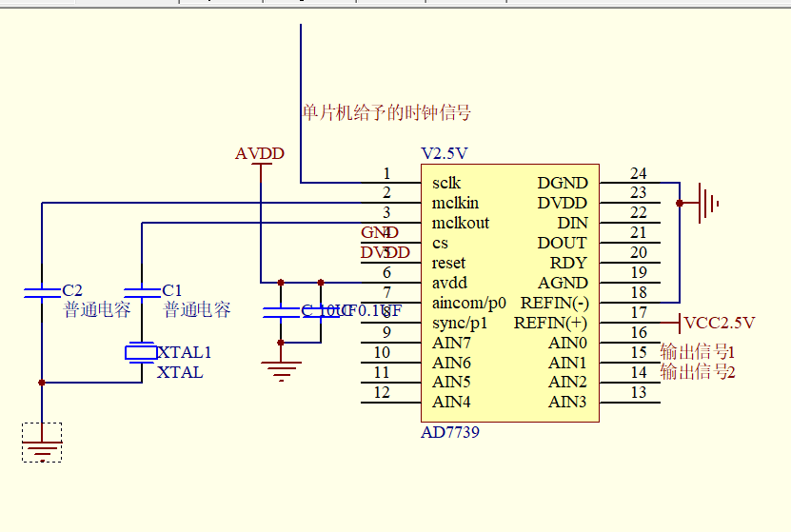Select the C1 designator text
This screenshot has width=791, height=532.
[x=171, y=290]
